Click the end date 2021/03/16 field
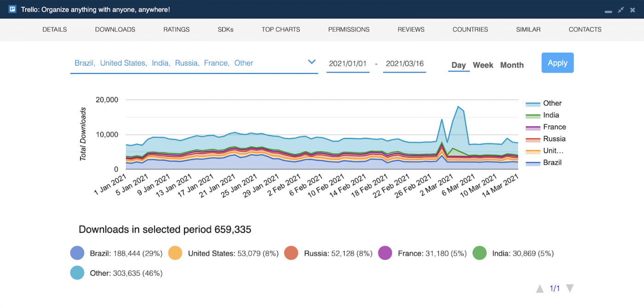This screenshot has width=644, height=308. coord(405,64)
